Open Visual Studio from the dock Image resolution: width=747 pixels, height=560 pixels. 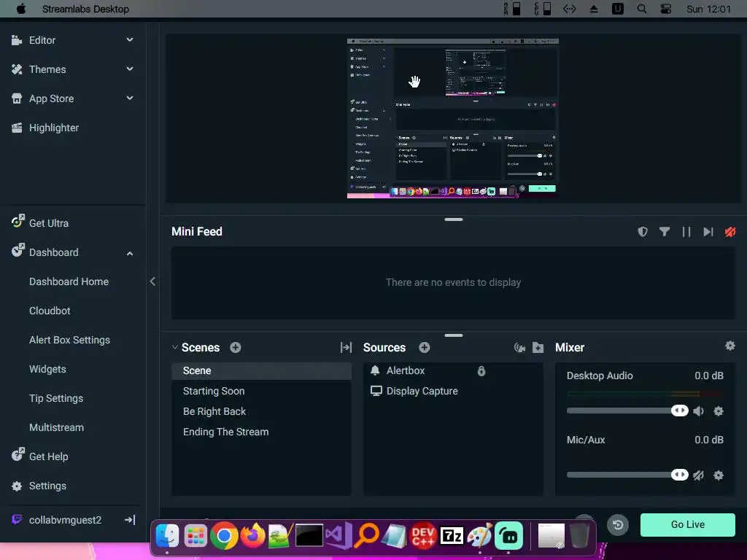[338, 536]
